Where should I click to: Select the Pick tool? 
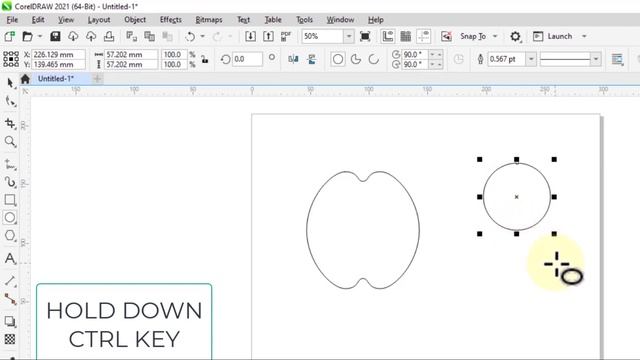point(10,83)
